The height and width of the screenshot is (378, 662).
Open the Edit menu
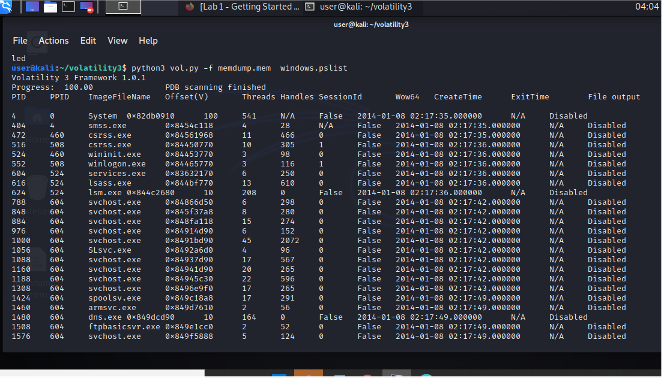[88, 41]
